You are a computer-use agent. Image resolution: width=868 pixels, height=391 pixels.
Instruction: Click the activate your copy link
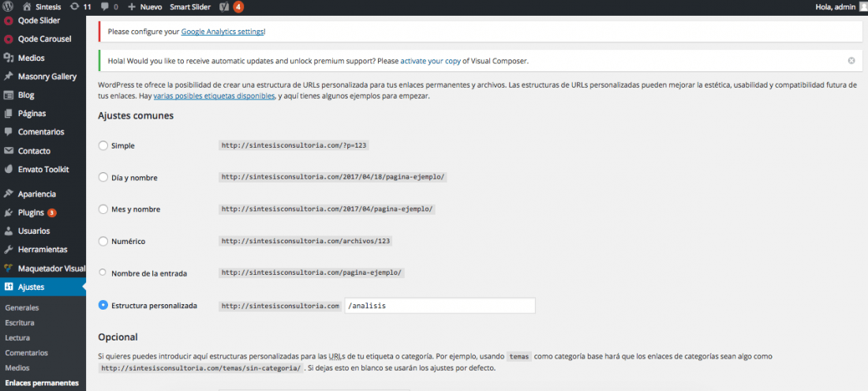430,61
